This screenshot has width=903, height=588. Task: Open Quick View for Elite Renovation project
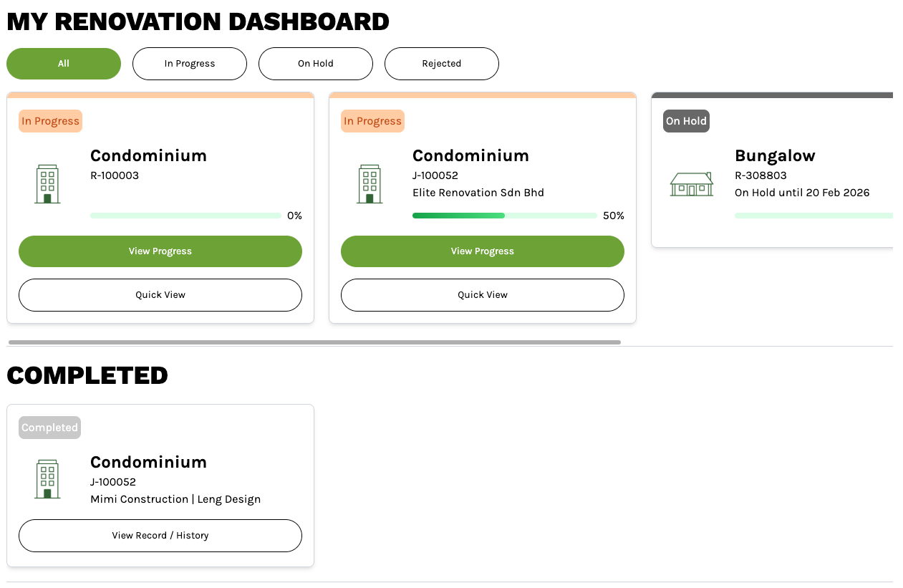pos(483,295)
